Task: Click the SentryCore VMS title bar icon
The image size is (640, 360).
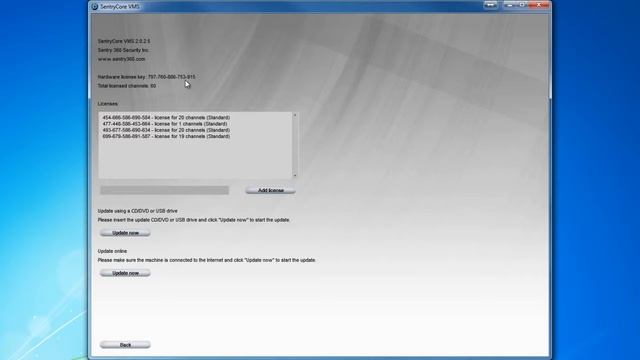Action: pyautogui.click(x=95, y=7)
